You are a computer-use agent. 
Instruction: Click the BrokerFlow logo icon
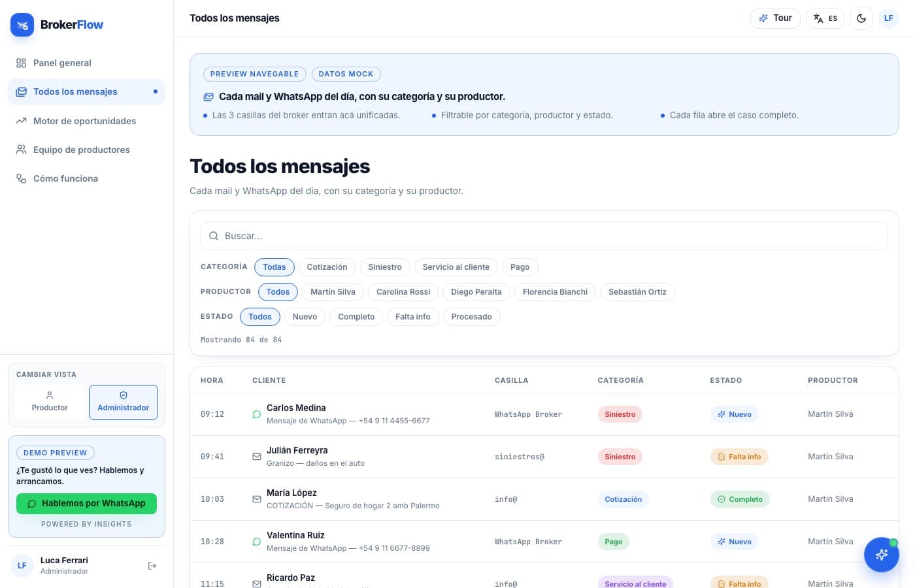[x=22, y=25]
